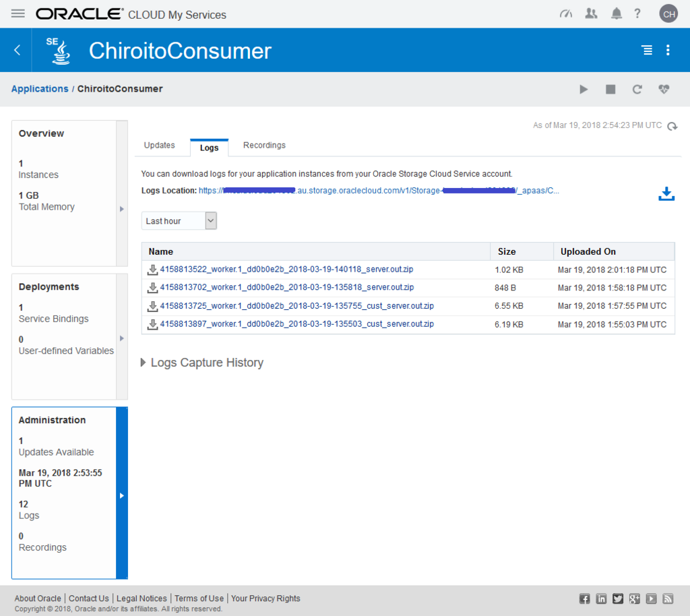
Task: Open Facebook footer icon
Action: click(584, 599)
